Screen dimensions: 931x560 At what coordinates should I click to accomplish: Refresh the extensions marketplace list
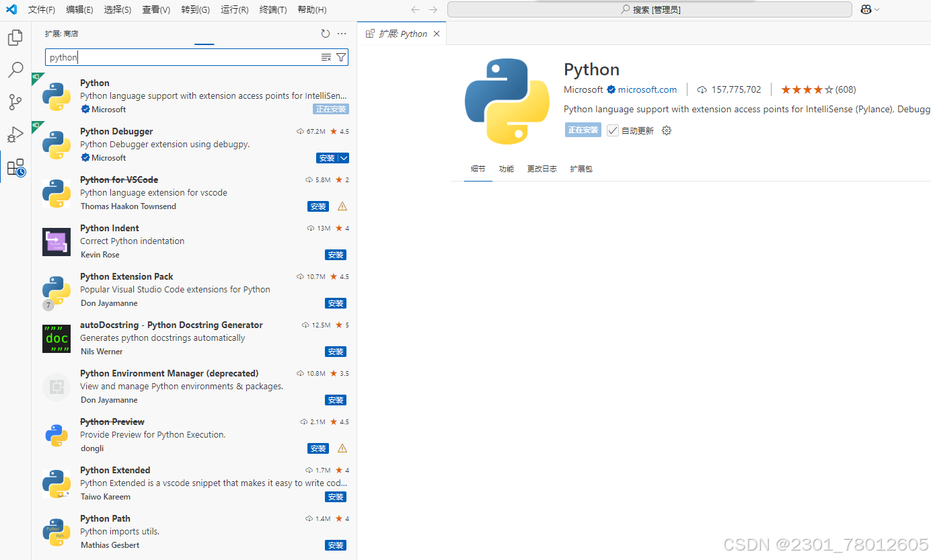click(x=326, y=34)
